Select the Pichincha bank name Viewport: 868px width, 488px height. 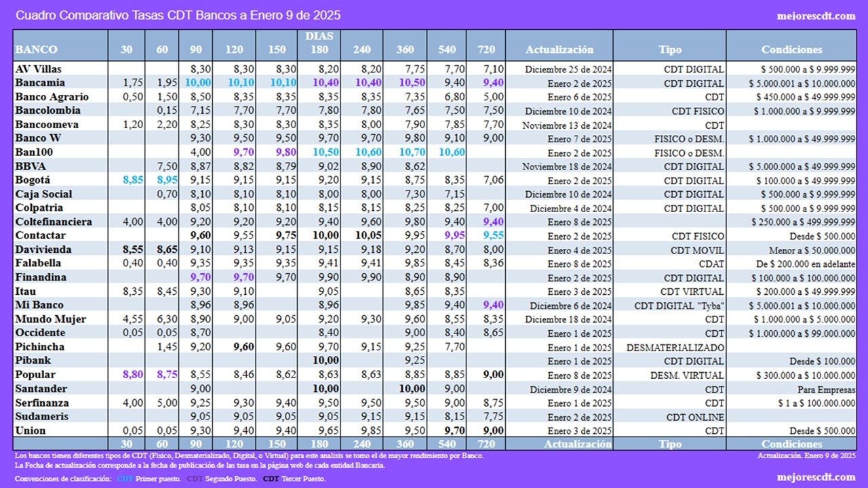[40, 347]
